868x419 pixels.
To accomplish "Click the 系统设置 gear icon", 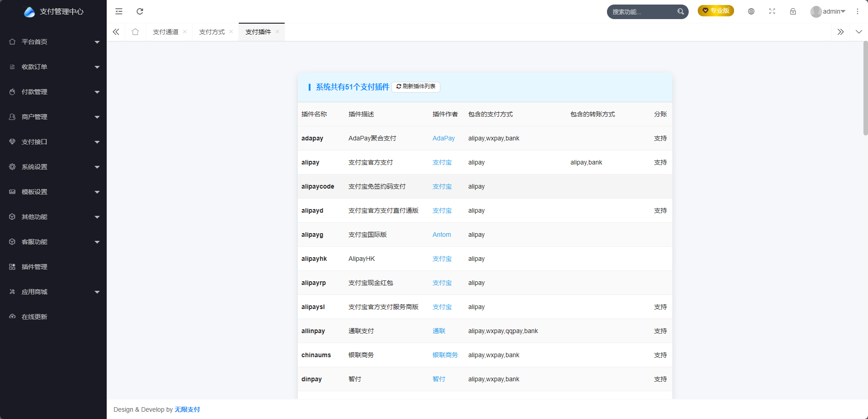I will click(x=12, y=167).
